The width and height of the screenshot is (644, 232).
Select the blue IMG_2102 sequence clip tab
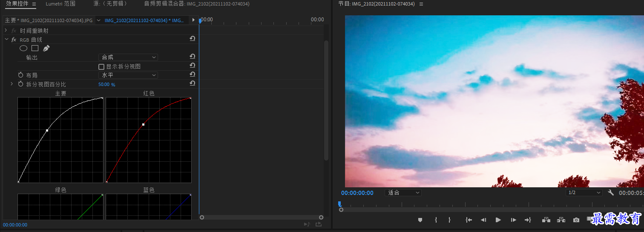coord(144,20)
